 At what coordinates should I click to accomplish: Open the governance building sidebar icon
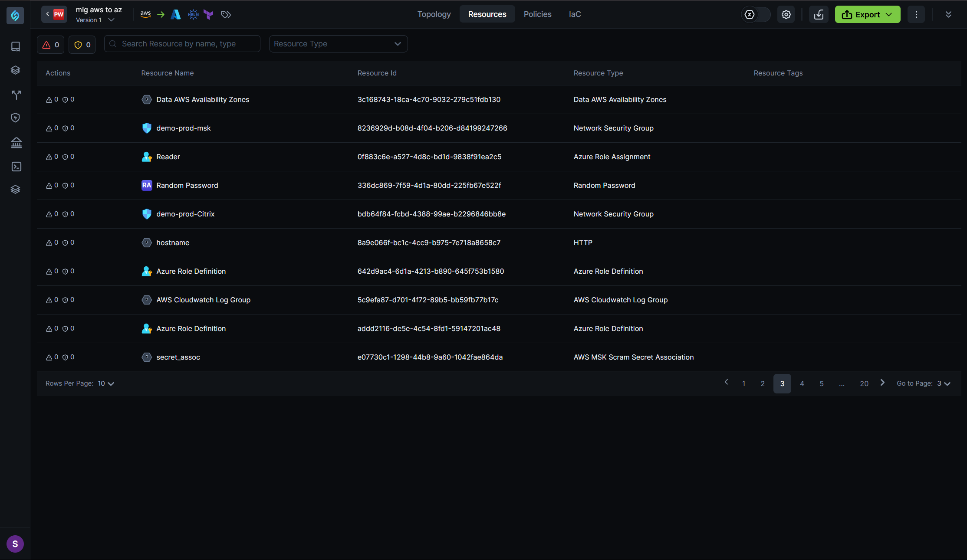pos(16,142)
